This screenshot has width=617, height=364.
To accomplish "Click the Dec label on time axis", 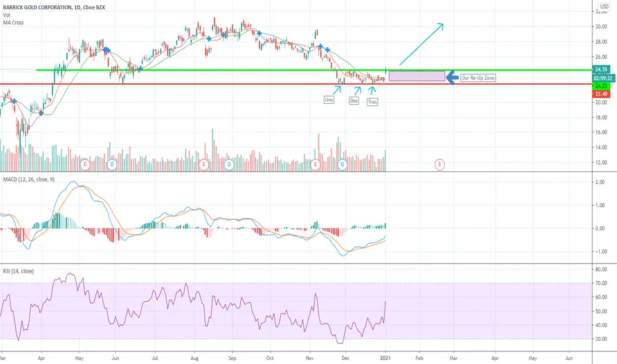I will (346, 358).
